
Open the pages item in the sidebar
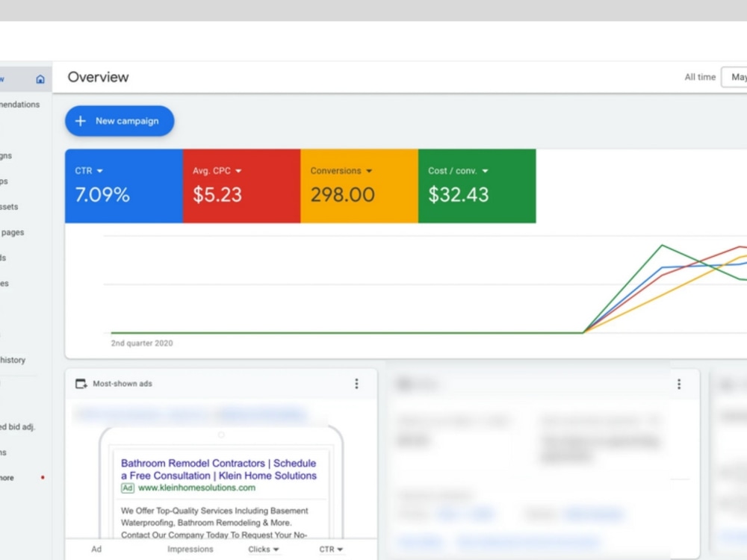(13, 232)
